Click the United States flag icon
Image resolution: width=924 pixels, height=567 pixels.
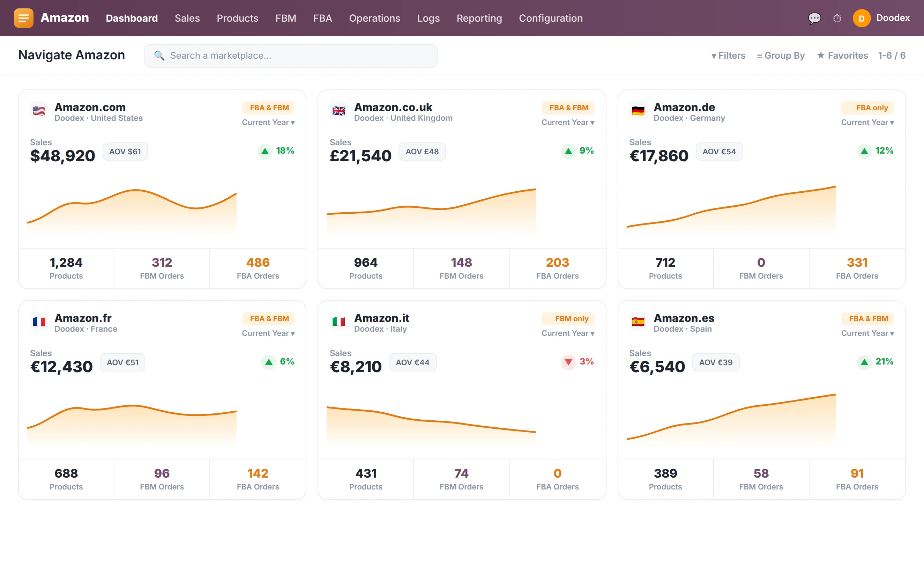tap(39, 111)
